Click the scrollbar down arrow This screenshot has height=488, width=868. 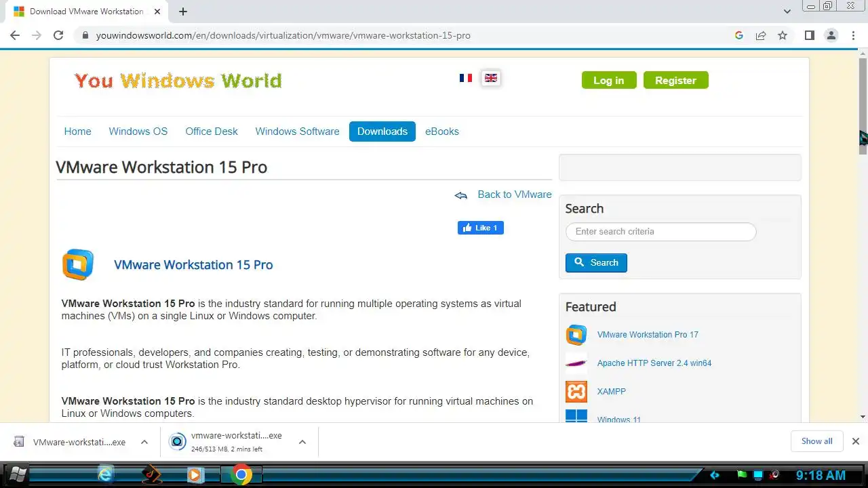863,417
